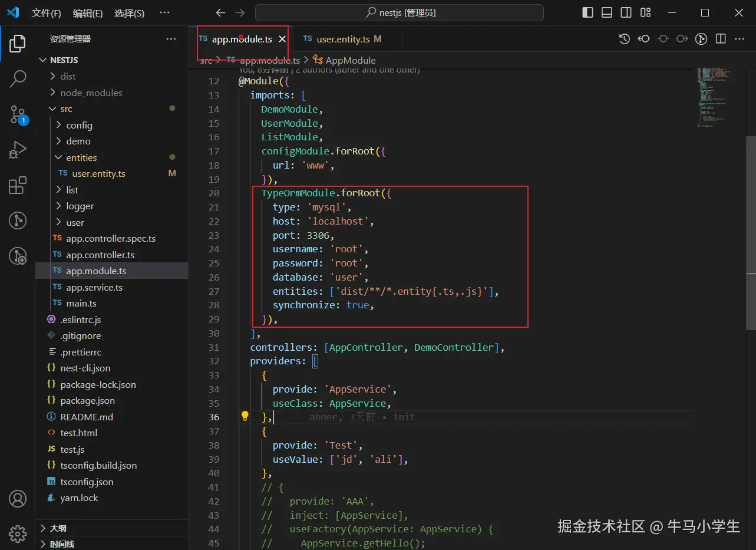756x550 pixels.
Task: Click AppModule in the breadcrumb
Action: [350, 60]
